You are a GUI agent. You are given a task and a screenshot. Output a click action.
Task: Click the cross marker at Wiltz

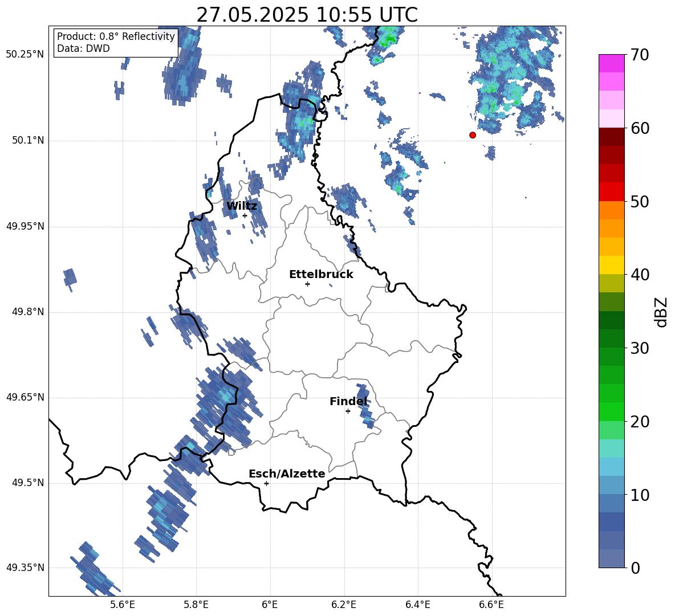245,215
